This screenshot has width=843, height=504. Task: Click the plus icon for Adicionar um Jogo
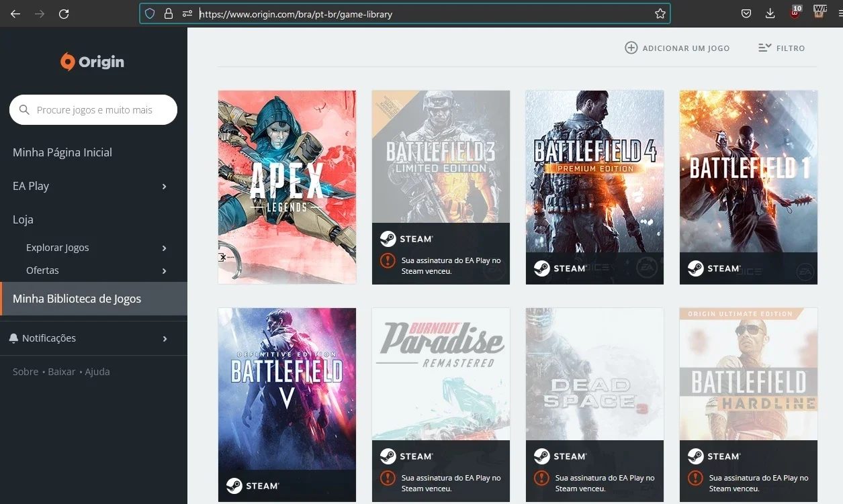click(631, 48)
